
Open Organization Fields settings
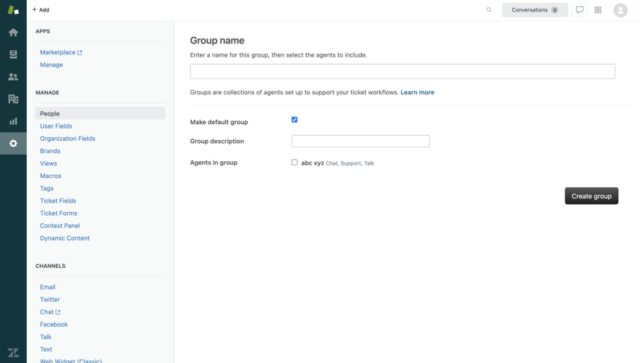tap(67, 138)
